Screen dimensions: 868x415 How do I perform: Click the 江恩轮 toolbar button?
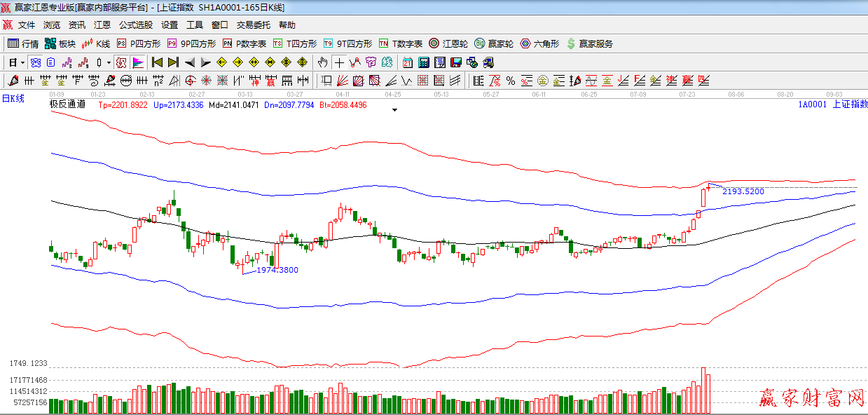click(x=448, y=43)
